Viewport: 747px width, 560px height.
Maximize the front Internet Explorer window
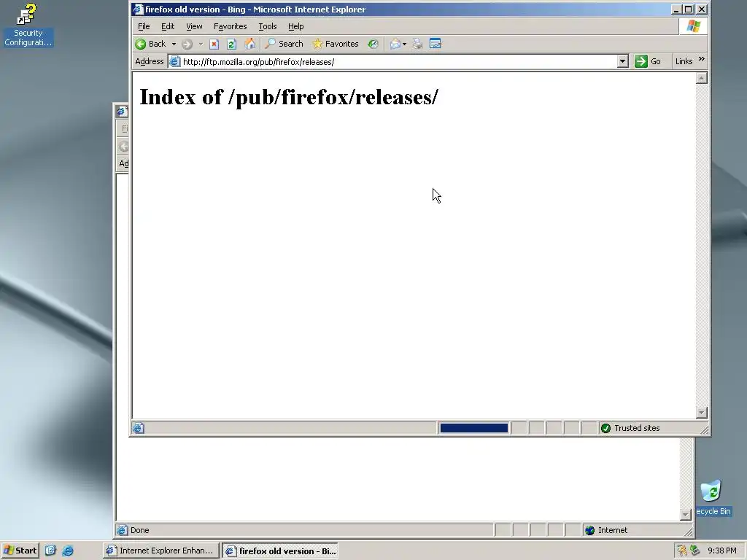coord(689,9)
